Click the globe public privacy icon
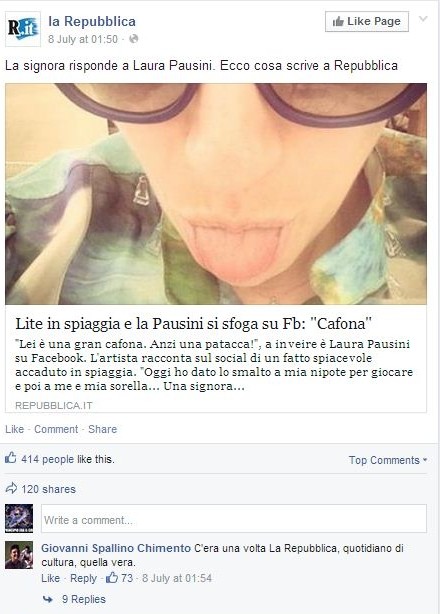This screenshot has height=614, width=440. 133,39
